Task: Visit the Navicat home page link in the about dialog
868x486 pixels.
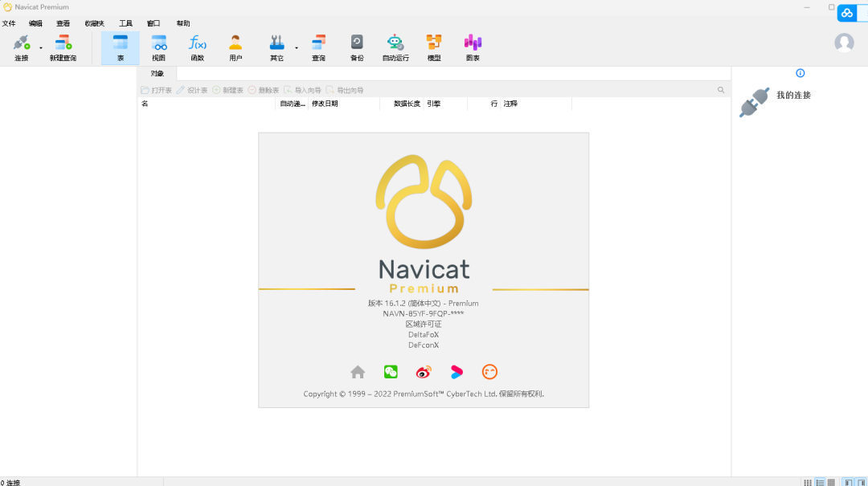Action: 357,372
